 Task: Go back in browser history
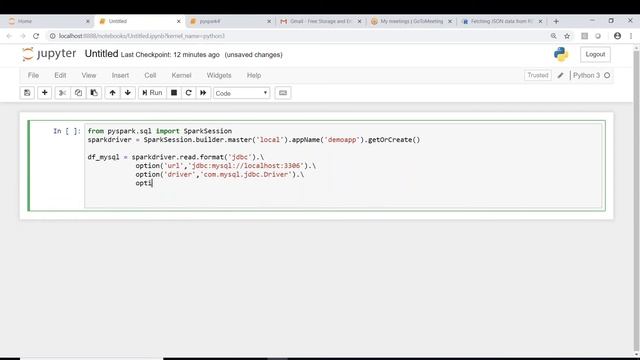coord(9,36)
